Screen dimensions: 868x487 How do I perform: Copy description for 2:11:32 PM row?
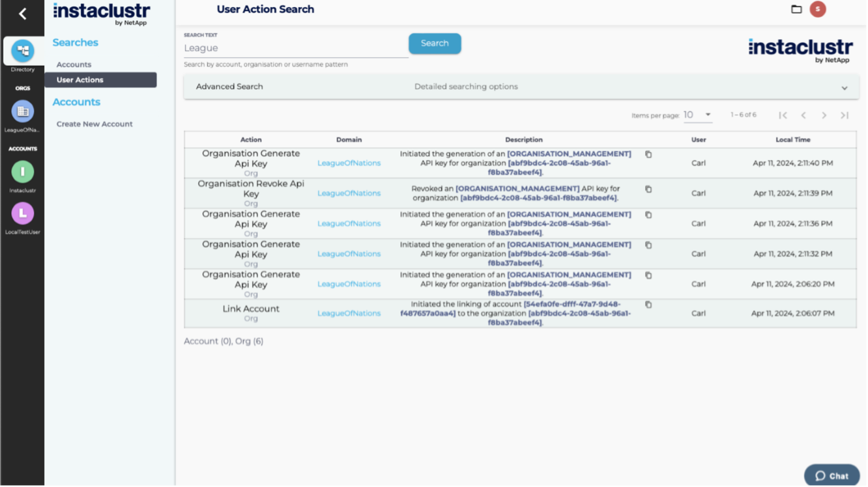pyautogui.click(x=649, y=245)
